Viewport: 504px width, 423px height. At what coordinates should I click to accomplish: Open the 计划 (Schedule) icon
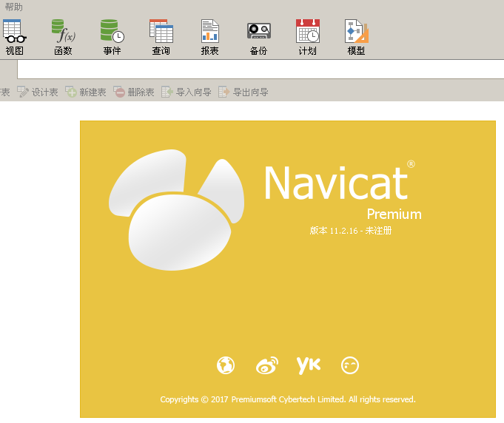point(308,37)
